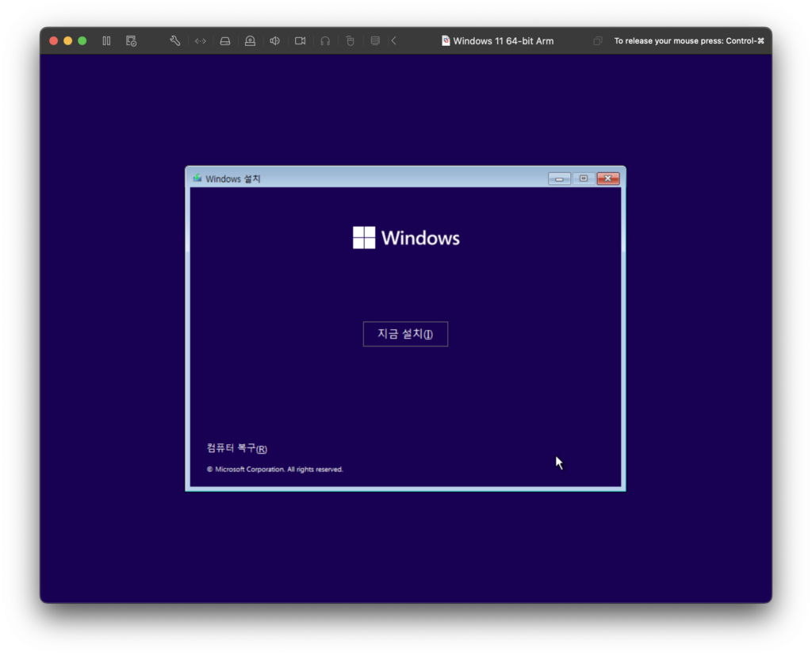Viewport: 812px width, 656px height.
Task: Click the network adapter arrows icon
Action: click(x=201, y=40)
